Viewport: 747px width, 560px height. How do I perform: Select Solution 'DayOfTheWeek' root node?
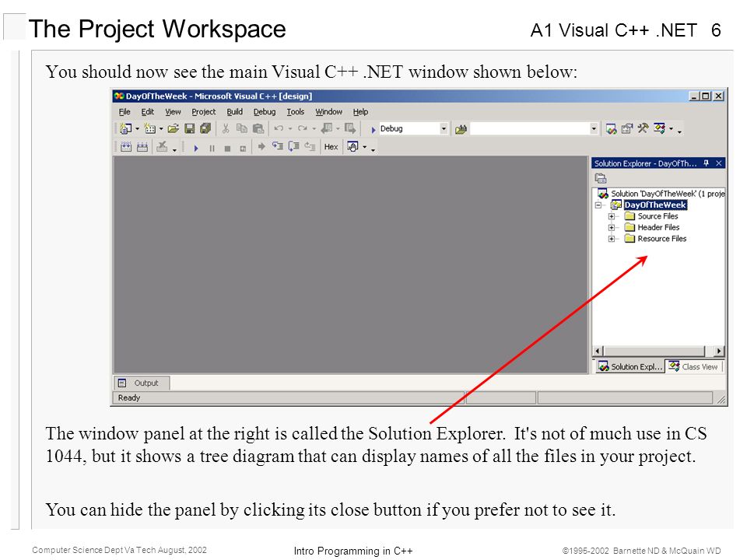pos(668,194)
